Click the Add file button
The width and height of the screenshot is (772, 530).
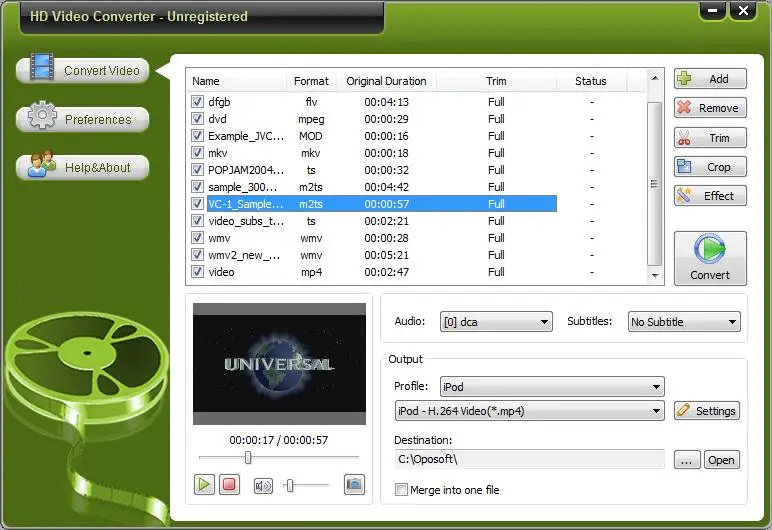pos(710,79)
